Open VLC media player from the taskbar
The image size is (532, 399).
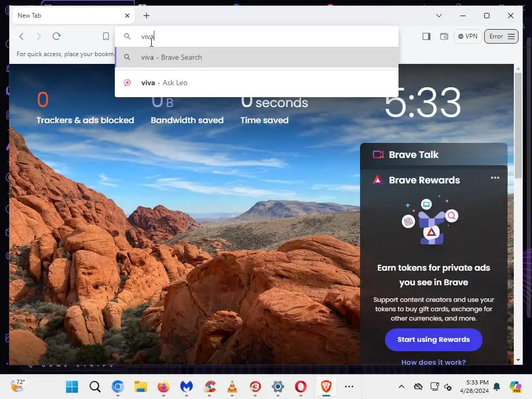[x=232, y=387]
